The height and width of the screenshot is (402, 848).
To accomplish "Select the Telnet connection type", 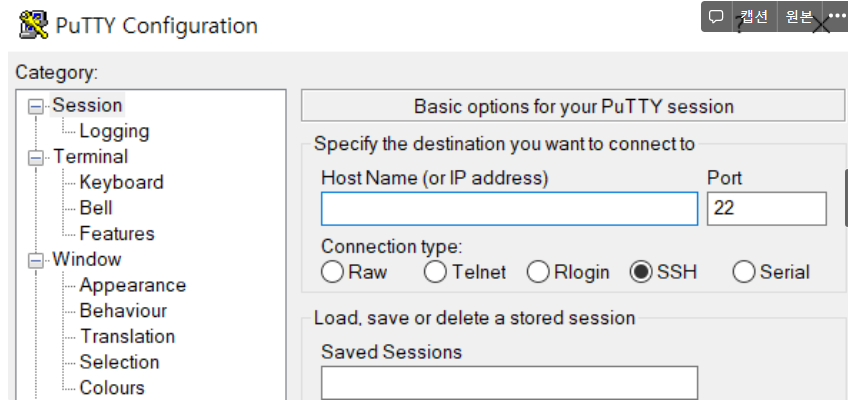I will coord(435,272).
